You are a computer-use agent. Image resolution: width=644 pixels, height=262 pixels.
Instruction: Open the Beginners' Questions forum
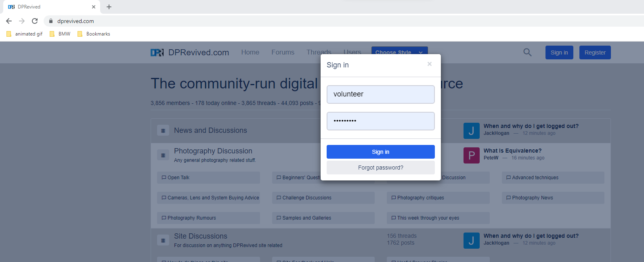[x=297, y=178]
